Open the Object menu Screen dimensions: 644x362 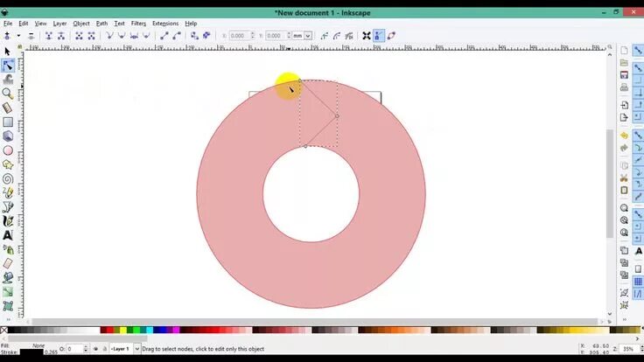pyautogui.click(x=81, y=24)
